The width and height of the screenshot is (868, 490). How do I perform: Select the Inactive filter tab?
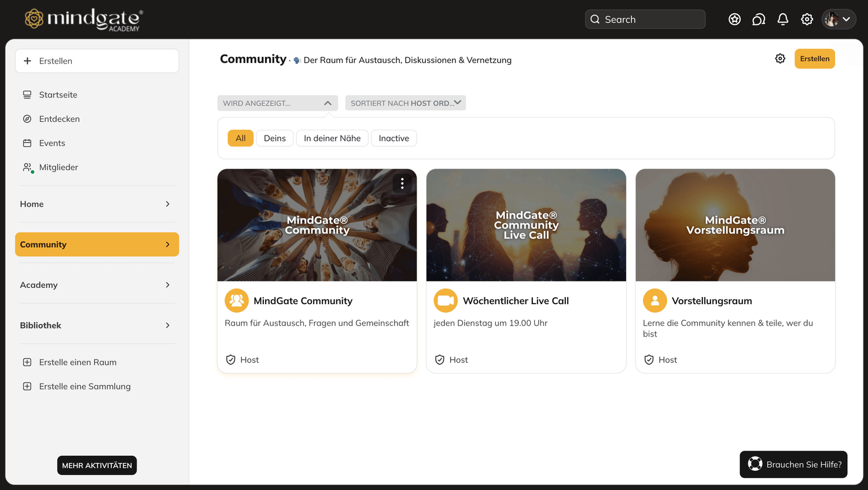(x=394, y=138)
